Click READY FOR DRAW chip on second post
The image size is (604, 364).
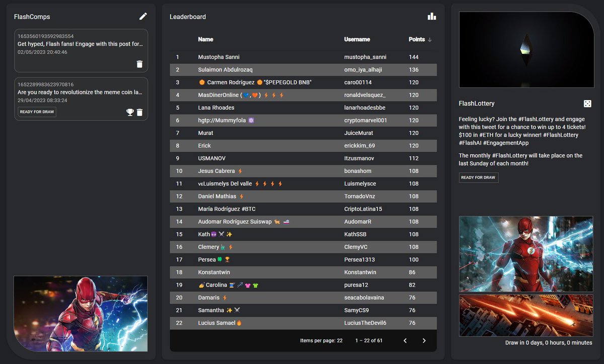pyautogui.click(x=36, y=112)
